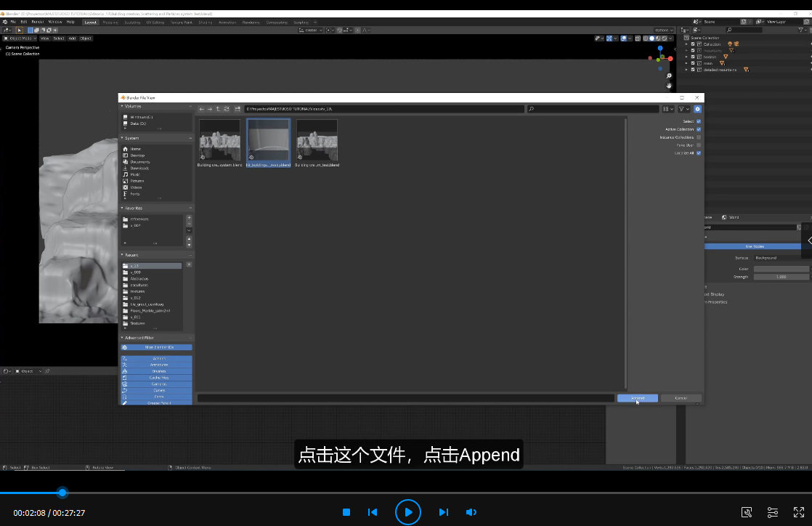
Task: Collapse the System panel
Action: pyautogui.click(x=122, y=138)
